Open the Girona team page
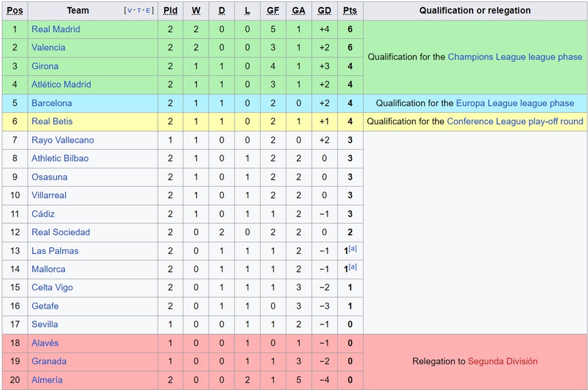The height and width of the screenshot is (390, 588). coord(45,66)
